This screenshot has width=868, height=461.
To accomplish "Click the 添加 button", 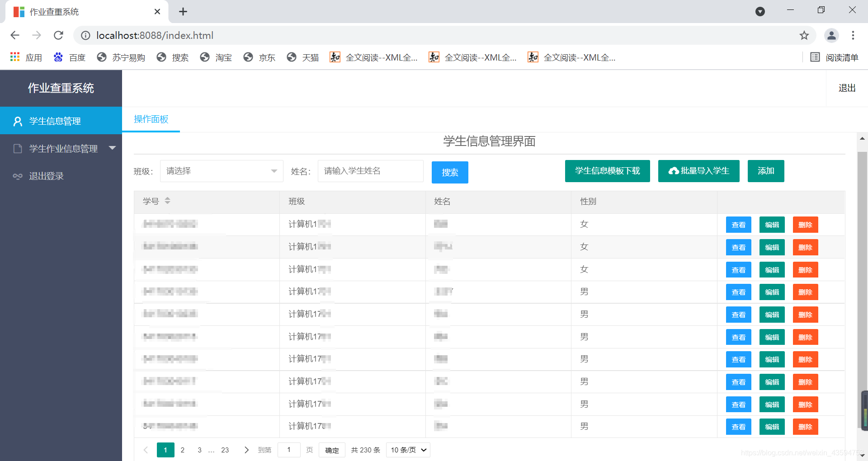I will coord(766,171).
